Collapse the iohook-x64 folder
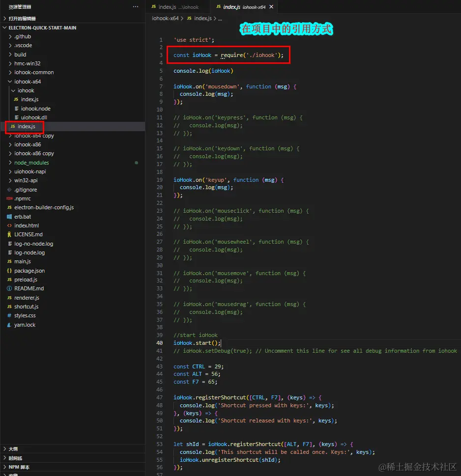Screen dimensions: 461x476 (x=73, y=82)
